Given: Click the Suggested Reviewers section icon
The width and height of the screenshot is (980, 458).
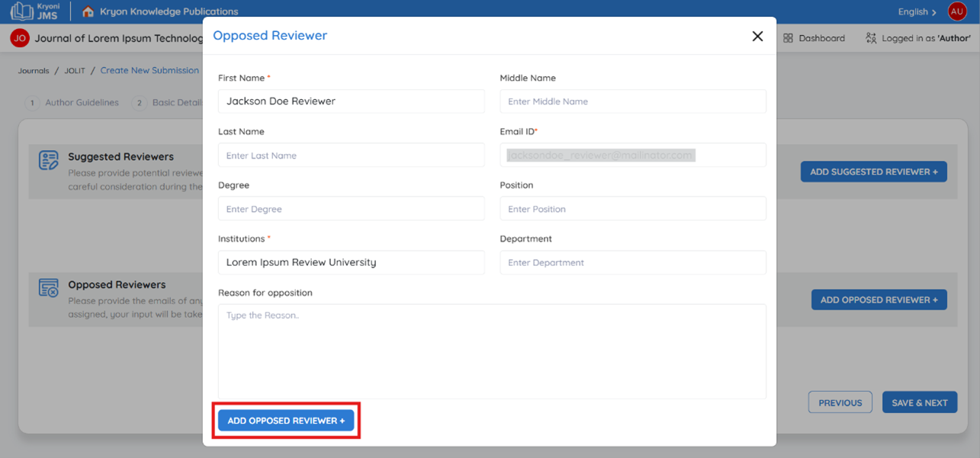Looking at the screenshot, I should click(x=48, y=160).
